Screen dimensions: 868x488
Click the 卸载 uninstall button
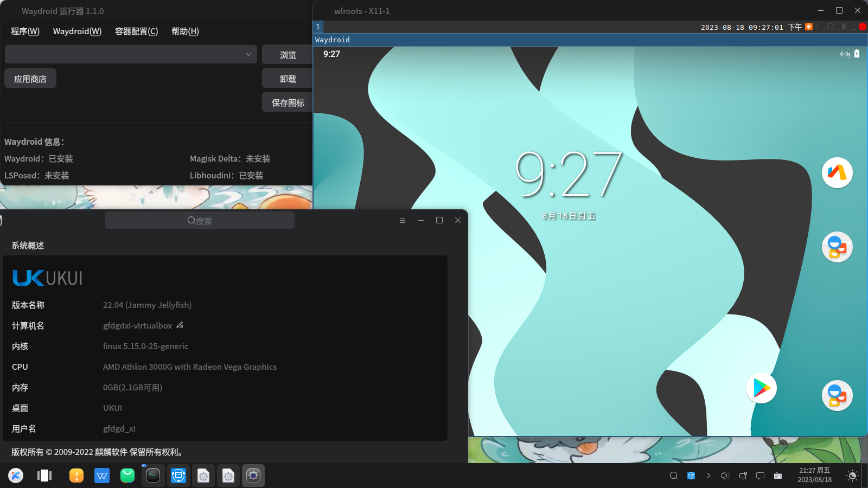point(288,79)
